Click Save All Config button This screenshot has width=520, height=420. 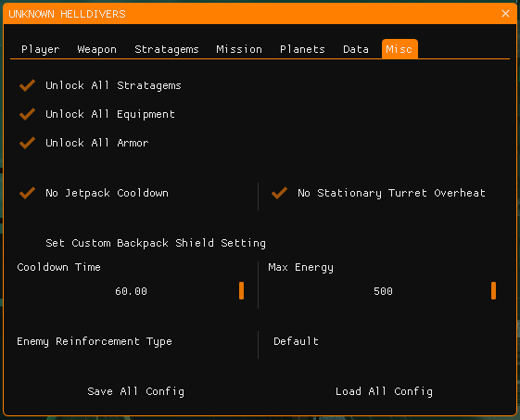point(135,391)
